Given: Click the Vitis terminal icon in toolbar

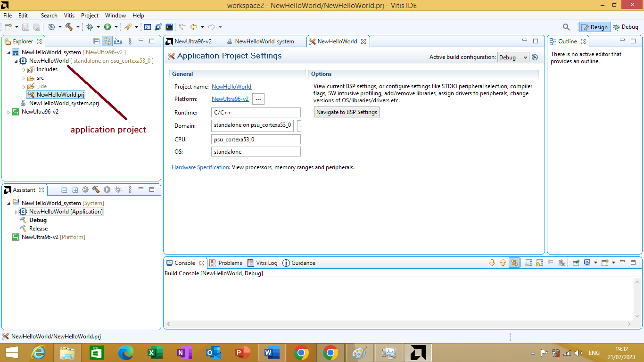Looking at the screenshot, I should pos(169,27).
